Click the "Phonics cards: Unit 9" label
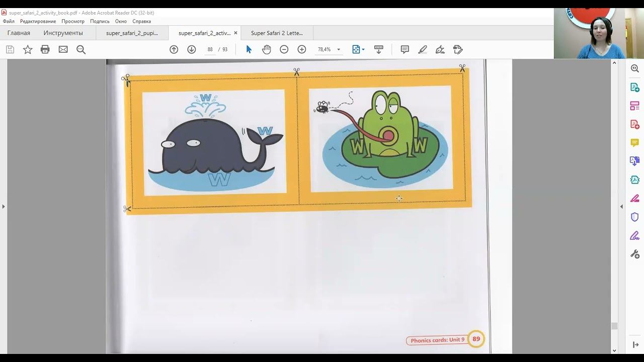Screen dimensions: 644x362 pos(437,340)
